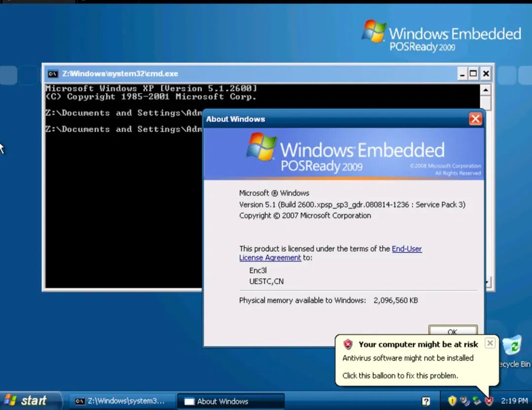
Task: Click the 'UESTC,CN' organization text
Action: tap(266, 281)
